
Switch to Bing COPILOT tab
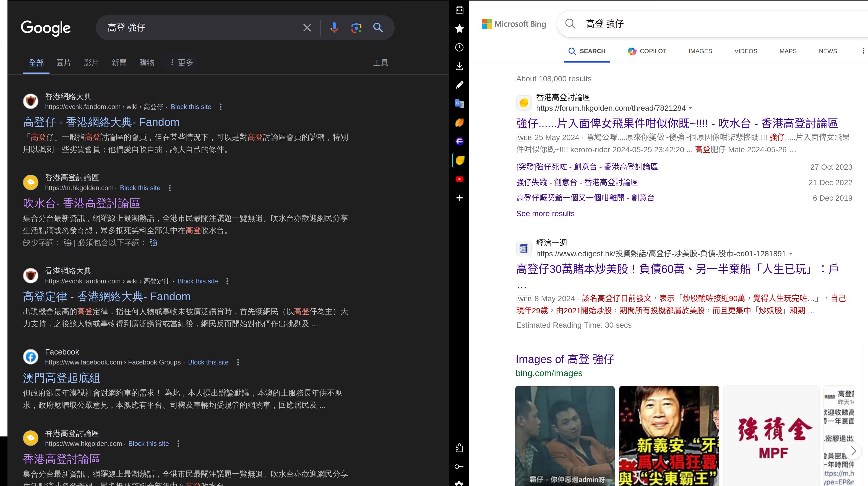(x=647, y=51)
